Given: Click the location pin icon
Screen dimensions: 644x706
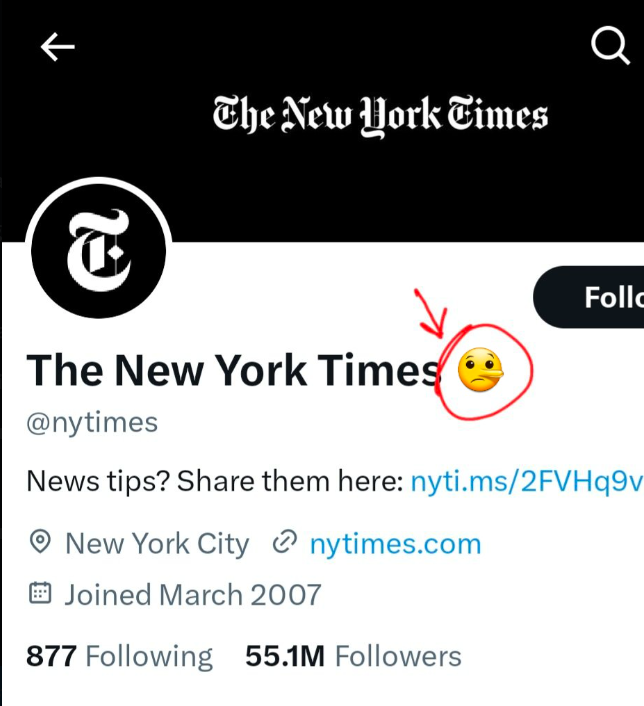Looking at the screenshot, I should 40,543.
